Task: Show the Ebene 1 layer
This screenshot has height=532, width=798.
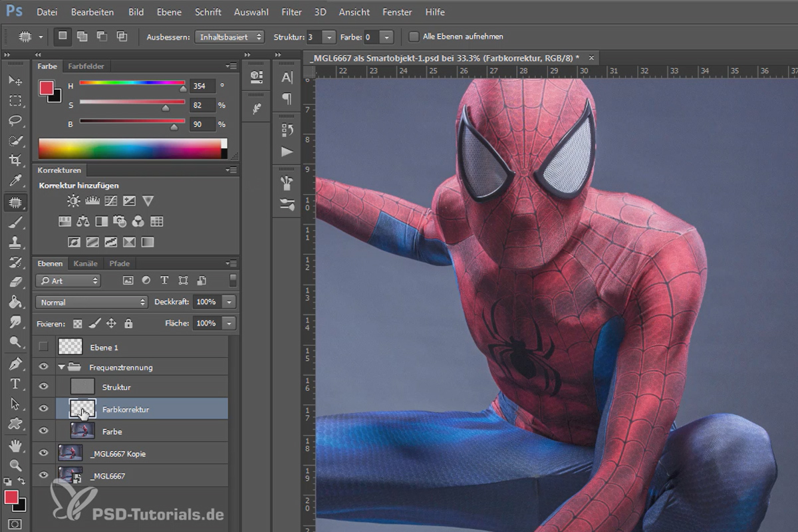Action: 44,346
